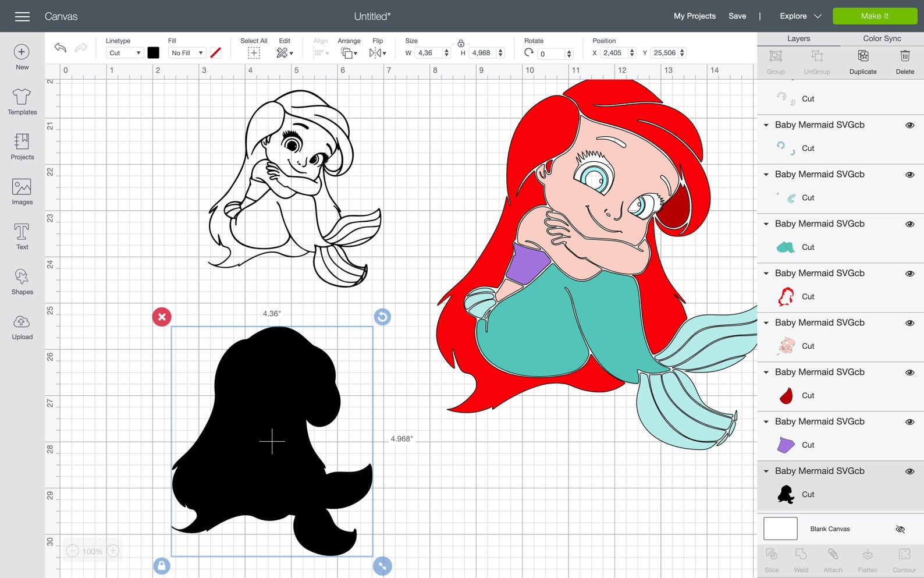Screen dimensions: 924x578
Task: Toggle the size lock icon
Action: click(x=461, y=43)
